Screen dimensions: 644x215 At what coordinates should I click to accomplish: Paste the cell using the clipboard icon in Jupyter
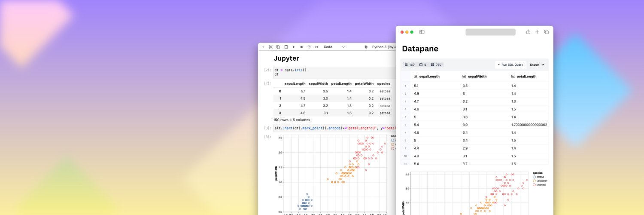tap(286, 47)
